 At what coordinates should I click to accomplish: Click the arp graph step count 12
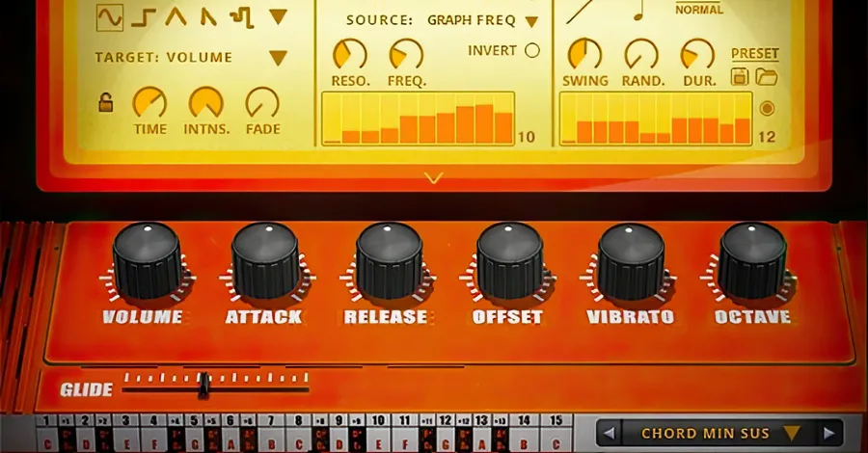click(x=767, y=137)
